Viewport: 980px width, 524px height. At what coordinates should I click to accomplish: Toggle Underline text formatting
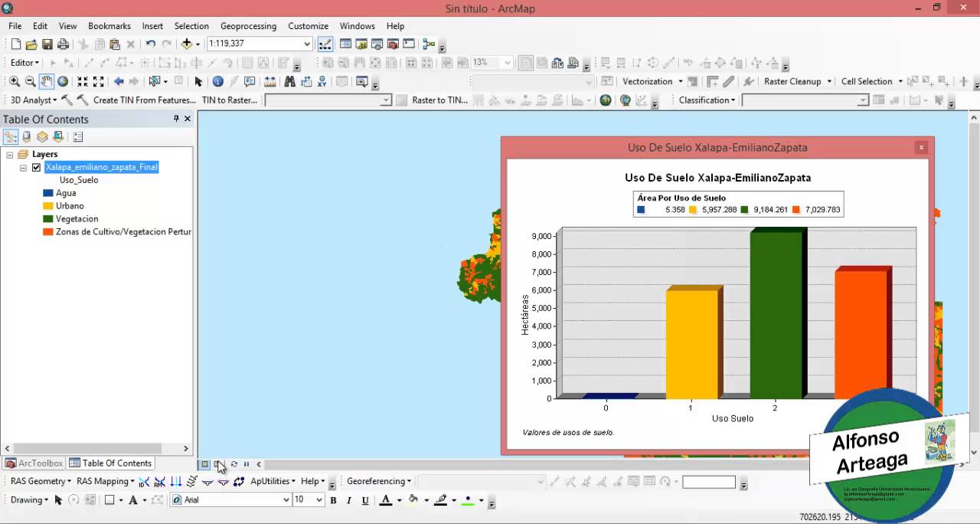365,500
